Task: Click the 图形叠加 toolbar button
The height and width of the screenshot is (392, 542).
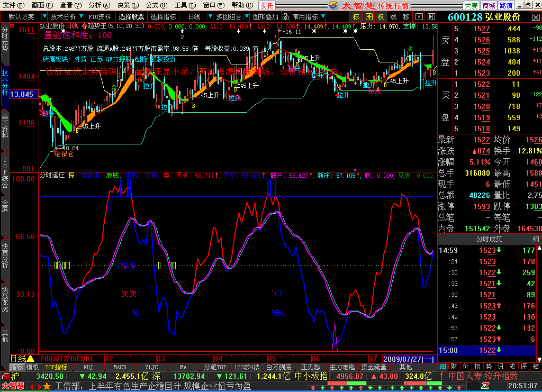Action: (x=266, y=16)
